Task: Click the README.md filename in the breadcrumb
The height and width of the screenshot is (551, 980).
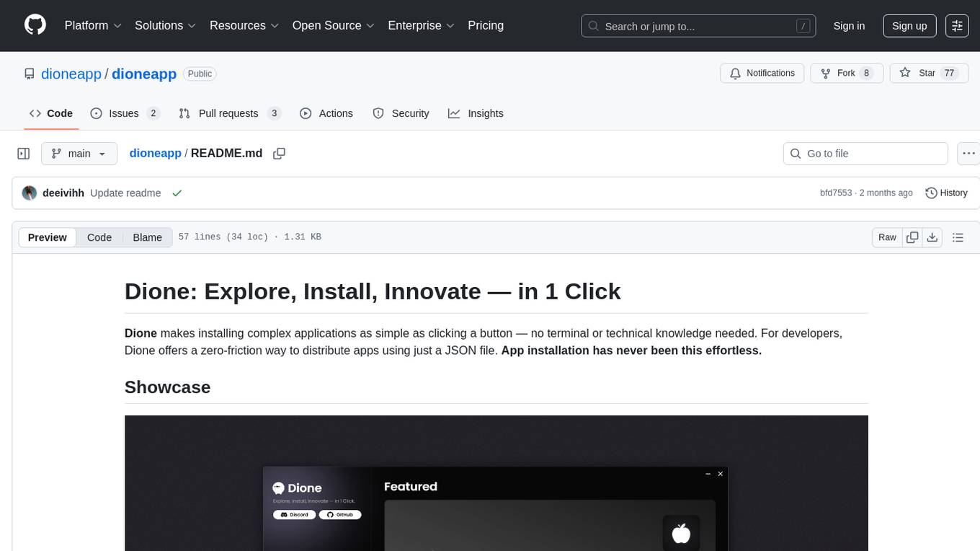Action: (x=227, y=154)
